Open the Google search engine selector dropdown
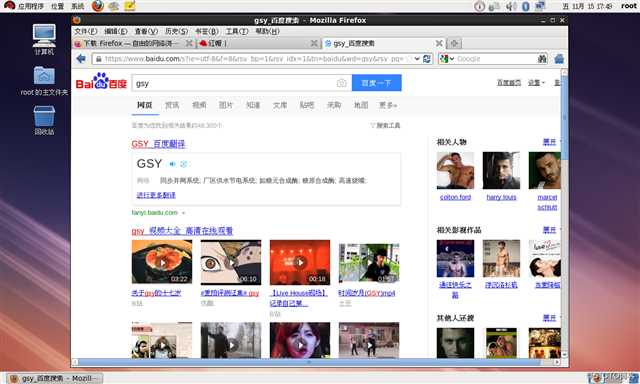 tap(447, 59)
